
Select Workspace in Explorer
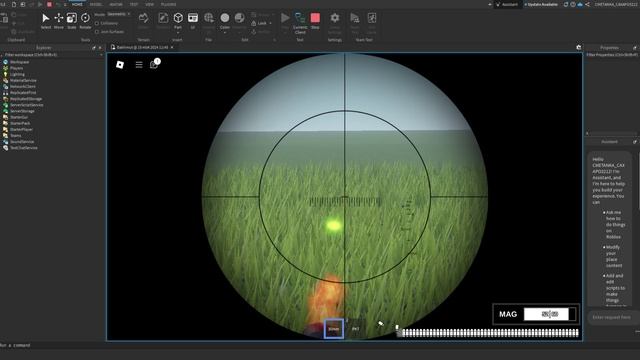pyautogui.click(x=19, y=62)
